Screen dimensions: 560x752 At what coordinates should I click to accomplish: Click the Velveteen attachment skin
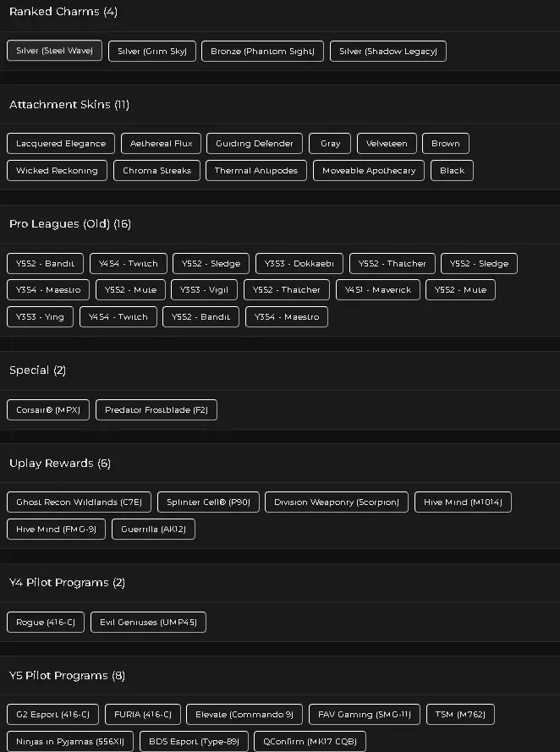click(387, 144)
